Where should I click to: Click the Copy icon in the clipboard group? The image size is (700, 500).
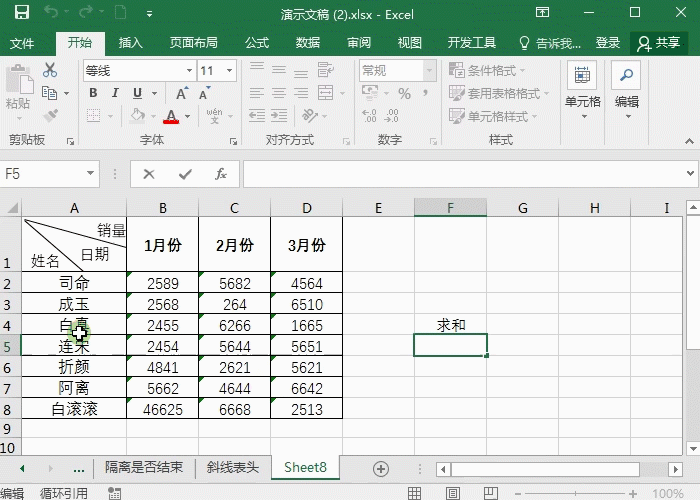[49, 93]
